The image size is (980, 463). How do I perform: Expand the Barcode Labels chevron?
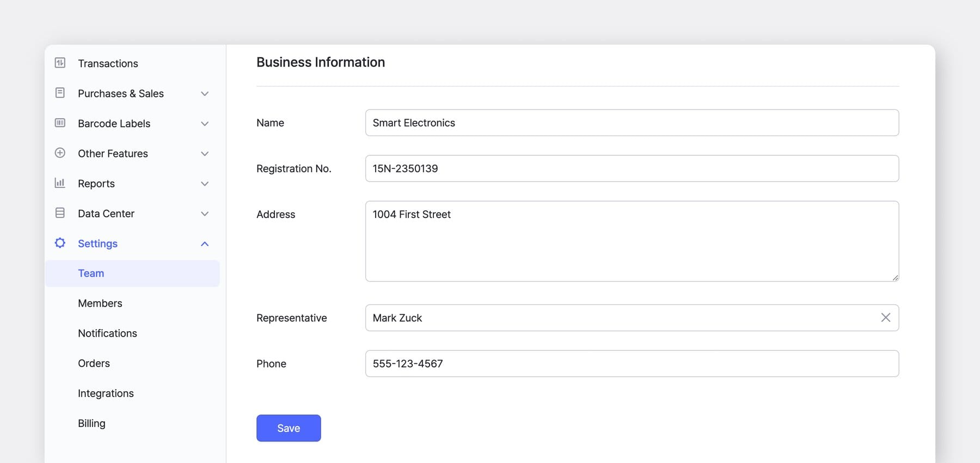pyautogui.click(x=205, y=124)
